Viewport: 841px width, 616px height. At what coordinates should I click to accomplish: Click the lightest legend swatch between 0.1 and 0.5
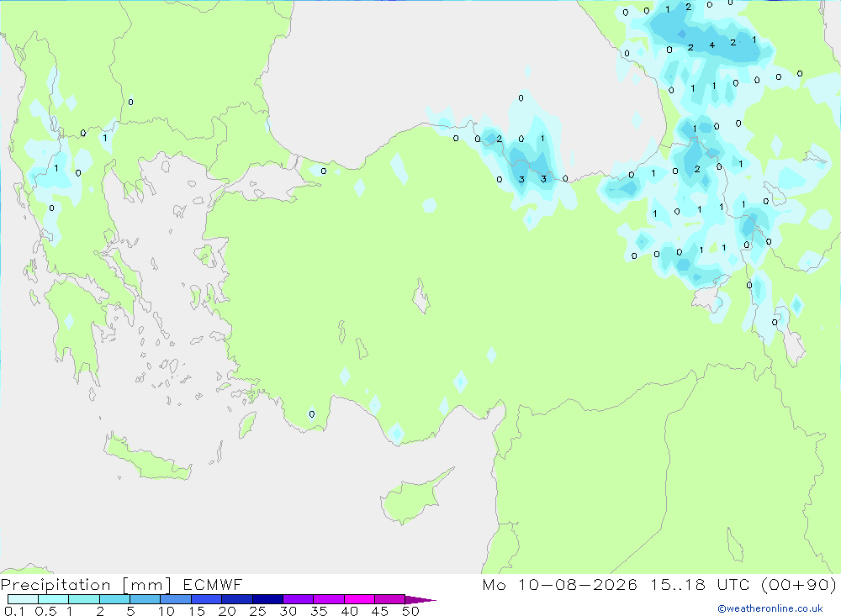tap(23, 599)
